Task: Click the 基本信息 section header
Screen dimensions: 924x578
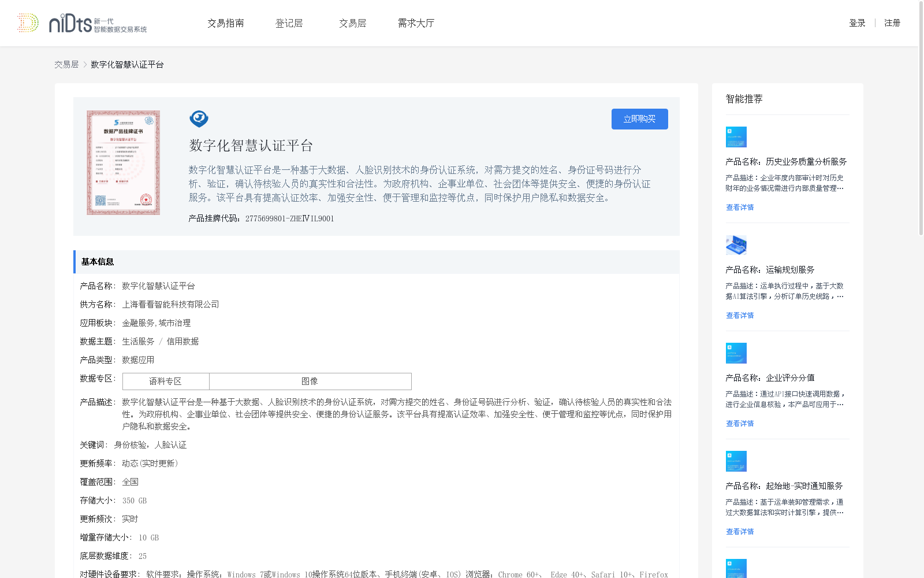Action: tap(377, 262)
